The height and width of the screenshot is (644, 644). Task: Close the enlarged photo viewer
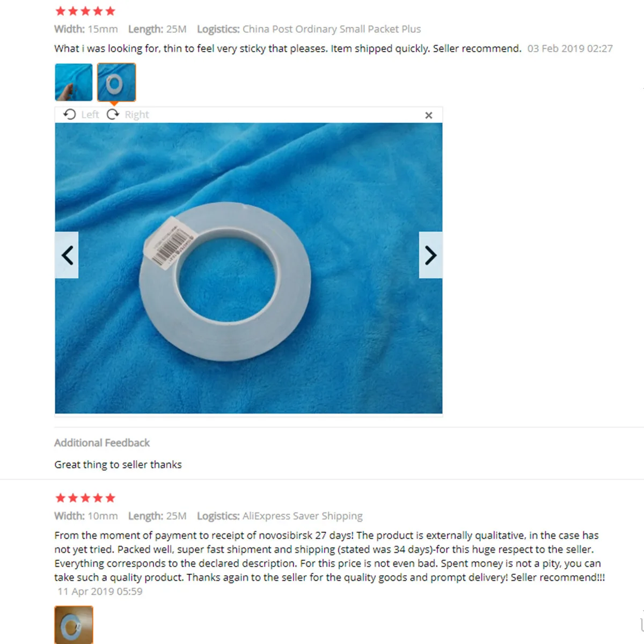[x=428, y=115]
